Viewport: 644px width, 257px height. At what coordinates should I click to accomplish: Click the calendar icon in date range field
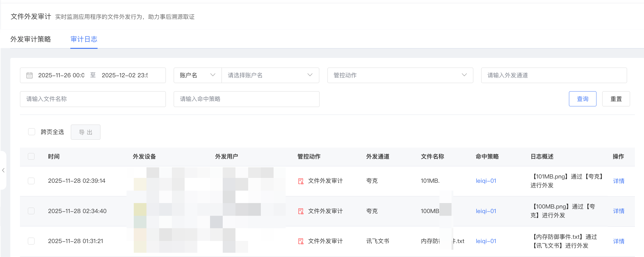click(29, 75)
